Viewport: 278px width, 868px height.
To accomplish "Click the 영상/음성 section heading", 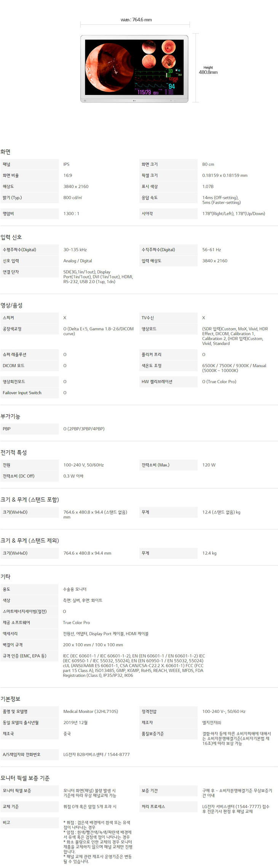I will [11, 305].
